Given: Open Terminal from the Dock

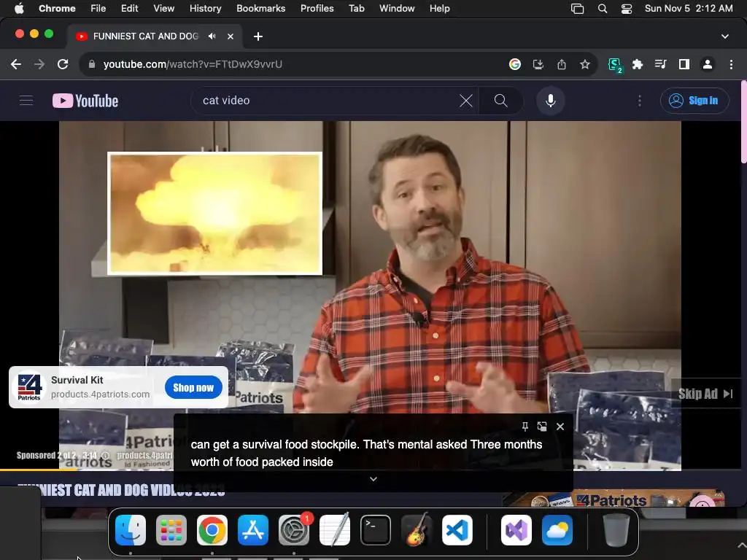Looking at the screenshot, I should point(376,530).
